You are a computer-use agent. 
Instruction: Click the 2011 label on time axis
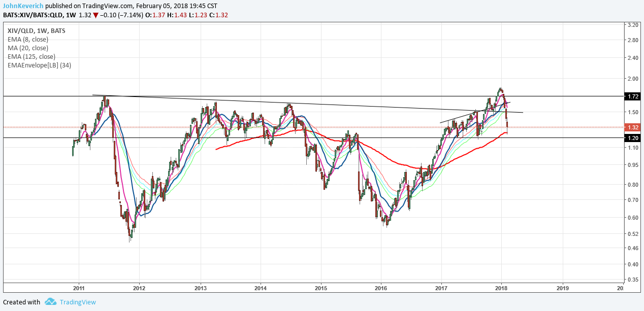tap(79, 287)
